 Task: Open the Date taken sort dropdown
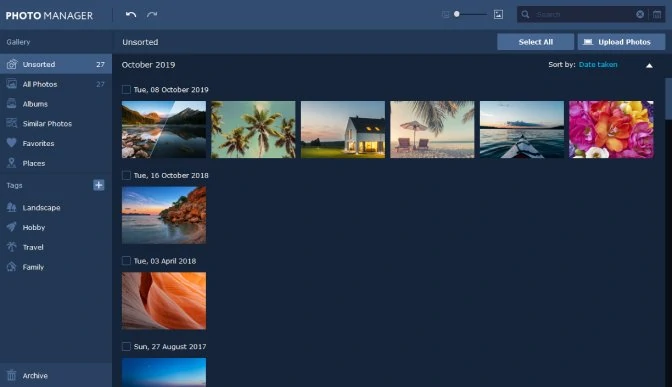click(598, 65)
